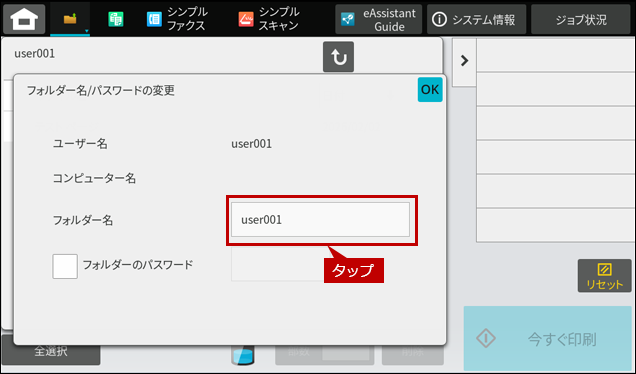Open シンプルスキャン mode
Viewport: 636px width, 374px height.
[269, 19]
